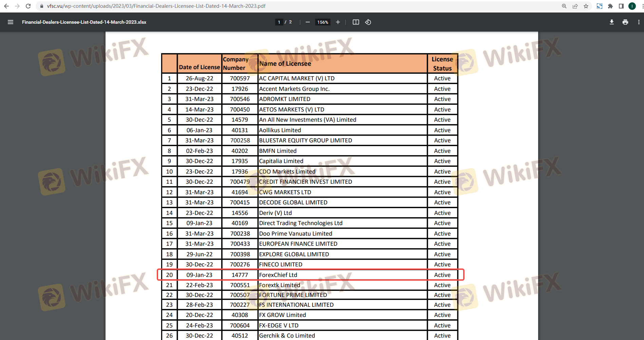The image size is (644, 340).
Task: Go back to previous page
Action: [x=6, y=6]
